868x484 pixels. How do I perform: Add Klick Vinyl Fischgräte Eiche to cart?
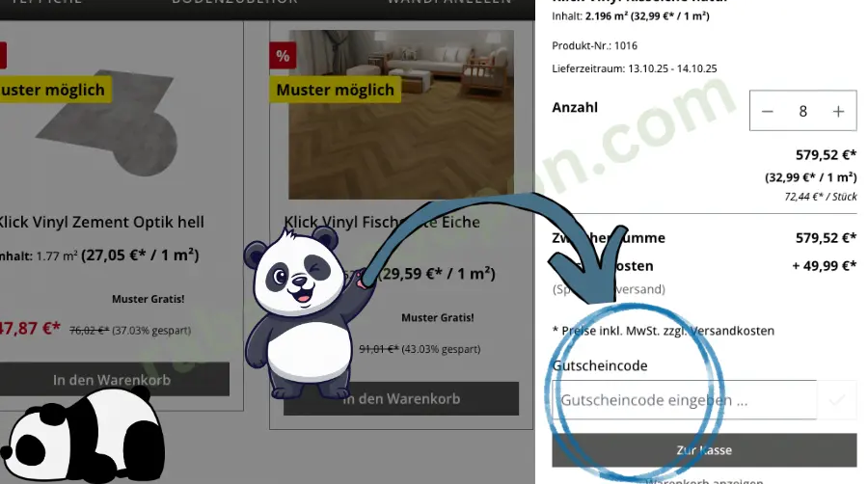[401, 398]
